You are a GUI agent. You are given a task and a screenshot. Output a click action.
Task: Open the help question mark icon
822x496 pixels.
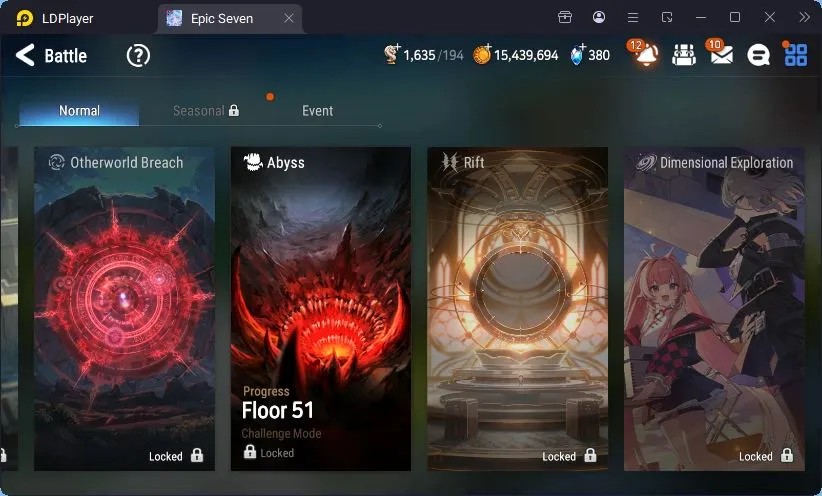coord(138,55)
